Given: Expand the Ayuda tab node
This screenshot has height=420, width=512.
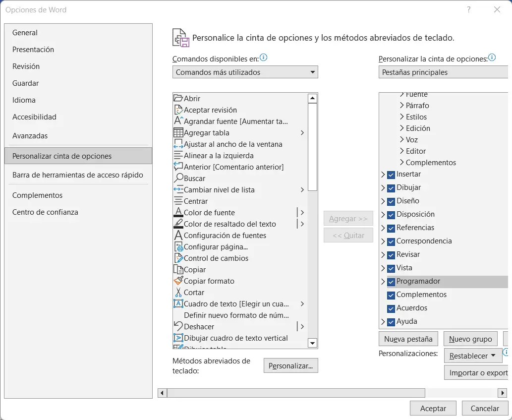Looking at the screenshot, I should (383, 322).
